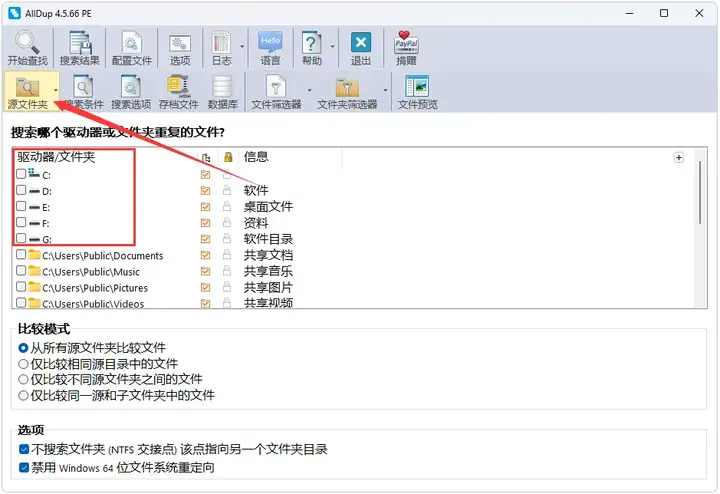Open the 配置文件 toolbar icon
This screenshot has width=720, height=494.
[x=132, y=43]
